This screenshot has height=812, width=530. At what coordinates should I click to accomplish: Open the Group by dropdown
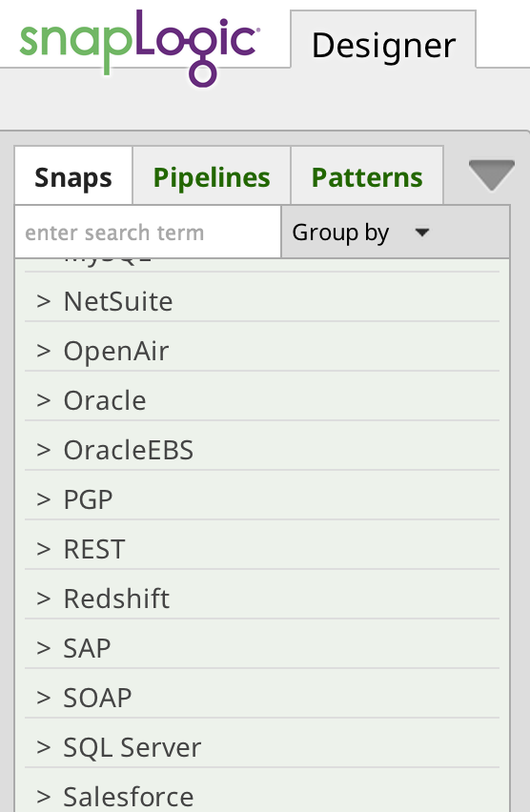pyautogui.click(x=396, y=232)
